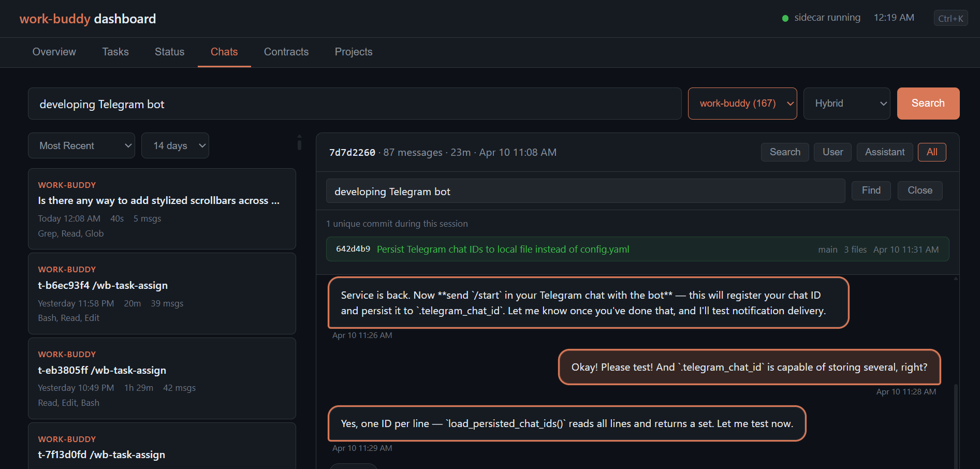
Task: Click the session panel Search filter button
Action: (x=785, y=152)
